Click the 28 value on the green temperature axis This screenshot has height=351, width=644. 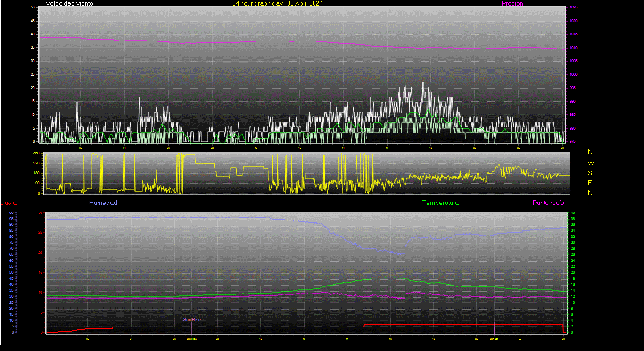point(573,249)
